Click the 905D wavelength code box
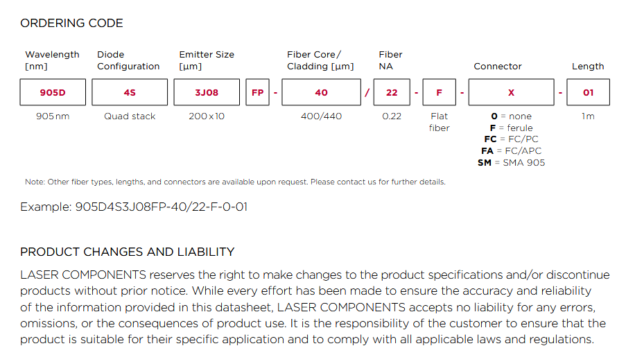The height and width of the screenshot is (364, 626). (x=53, y=92)
